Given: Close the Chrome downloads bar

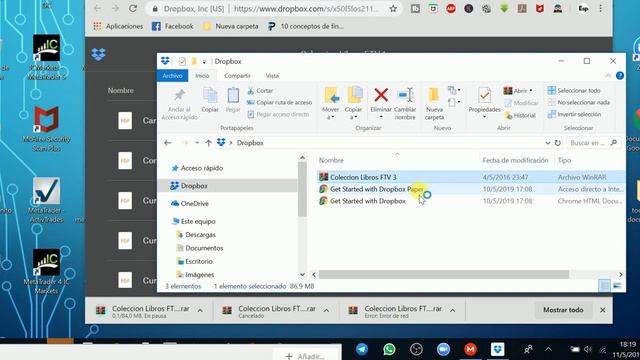Looking at the screenshot, I should tap(602, 310).
